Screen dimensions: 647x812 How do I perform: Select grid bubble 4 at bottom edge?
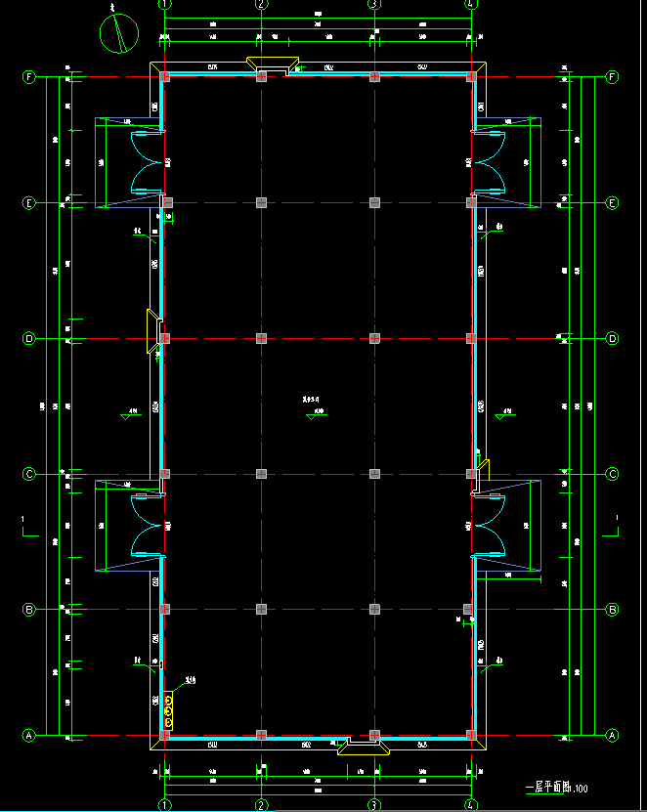(471, 805)
